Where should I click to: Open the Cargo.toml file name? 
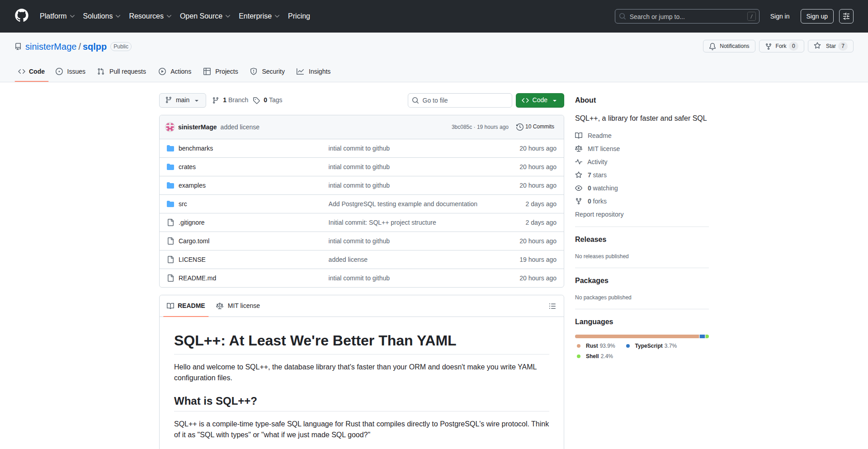(194, 241)
